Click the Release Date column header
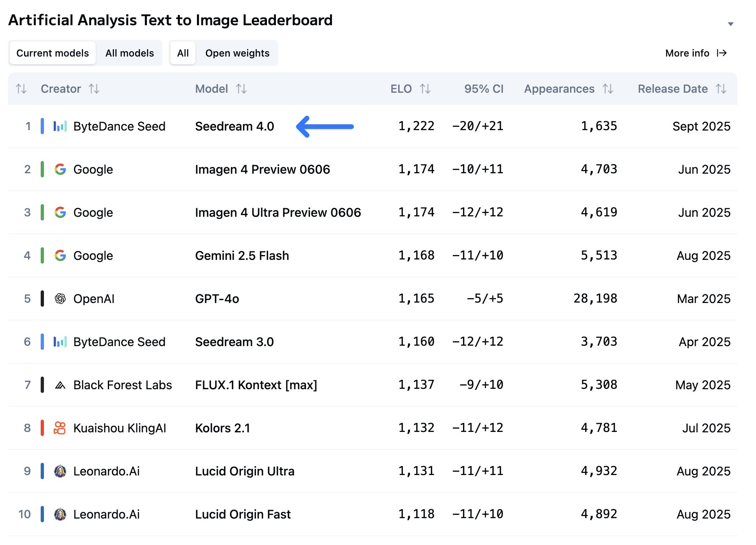756x545 pixels. 673,89
